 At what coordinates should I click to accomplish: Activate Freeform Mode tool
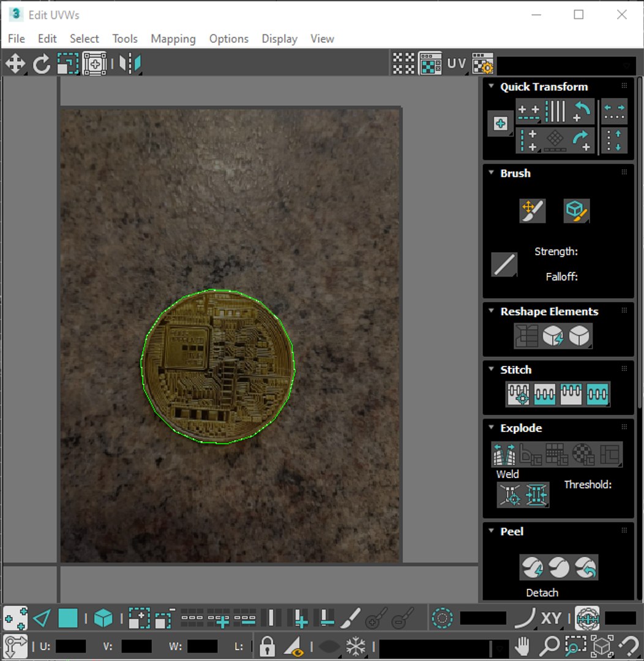coord(94,64)
